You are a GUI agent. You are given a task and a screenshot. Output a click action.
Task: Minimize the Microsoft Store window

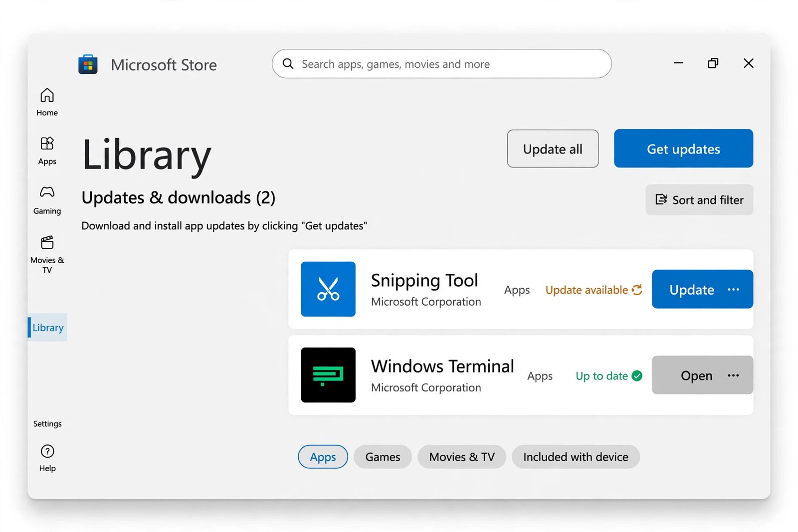click(x=678, y=63)
